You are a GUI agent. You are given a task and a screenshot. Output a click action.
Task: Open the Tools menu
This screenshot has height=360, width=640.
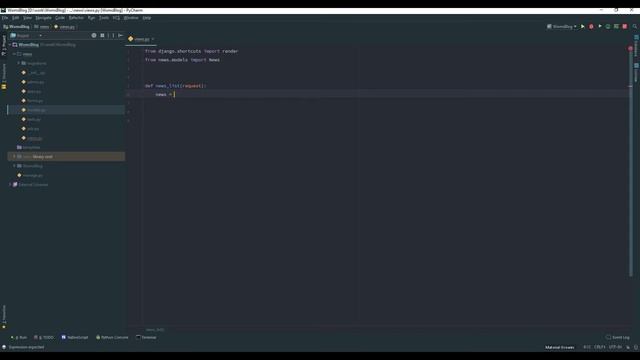(104, 18)
